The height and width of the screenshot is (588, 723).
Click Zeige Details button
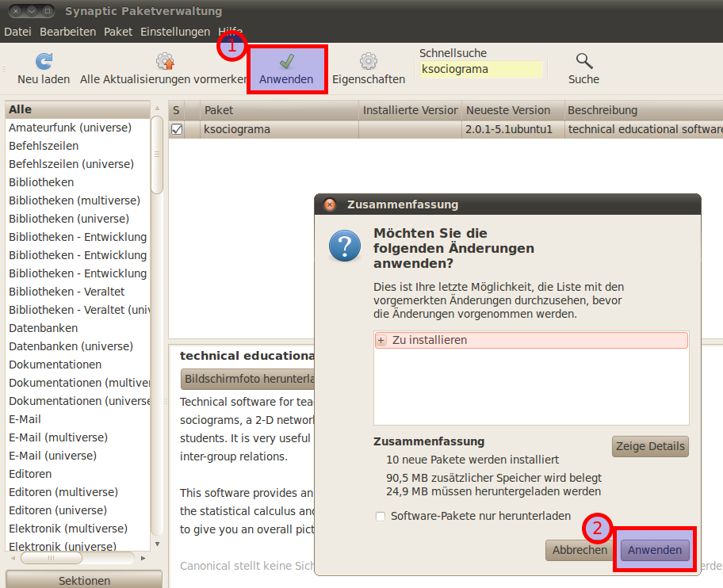tap(649, 446)
